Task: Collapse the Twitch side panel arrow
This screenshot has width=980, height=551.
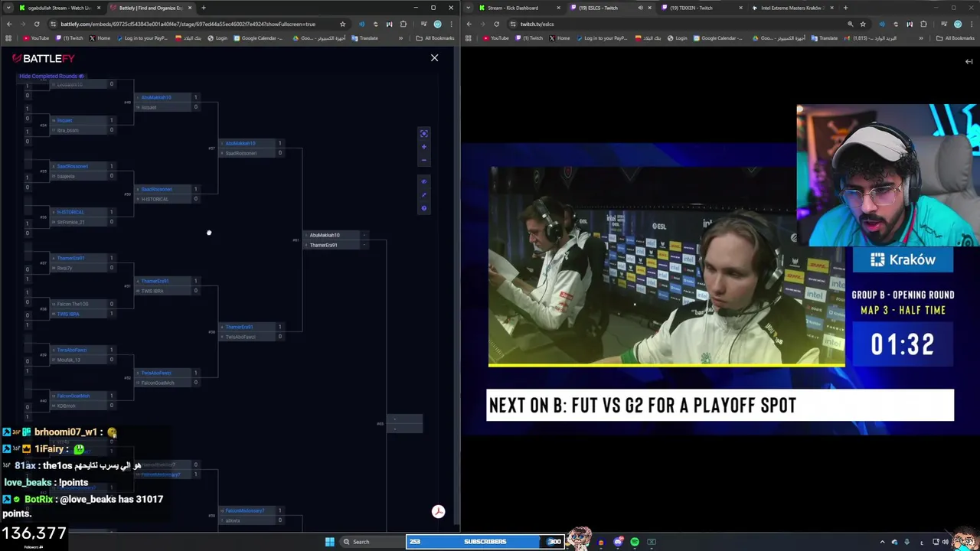Action: tap(969, 61)
